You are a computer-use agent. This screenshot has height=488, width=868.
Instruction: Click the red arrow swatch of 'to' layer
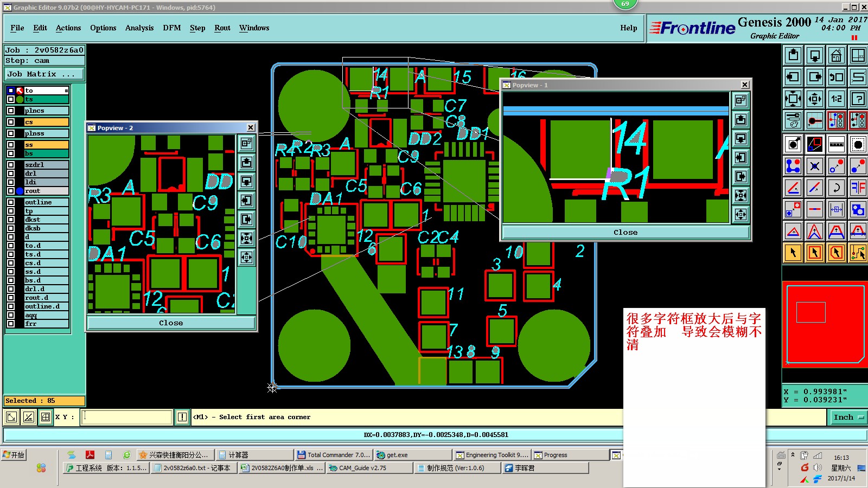coord(20,91)
